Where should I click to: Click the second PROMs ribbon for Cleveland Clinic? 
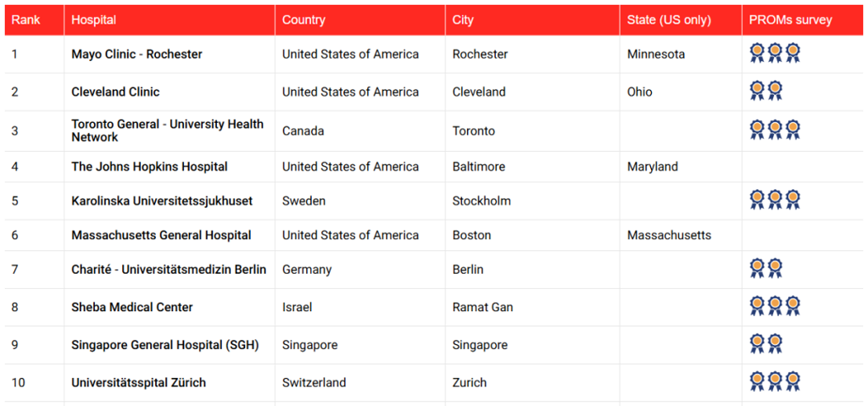775,91
